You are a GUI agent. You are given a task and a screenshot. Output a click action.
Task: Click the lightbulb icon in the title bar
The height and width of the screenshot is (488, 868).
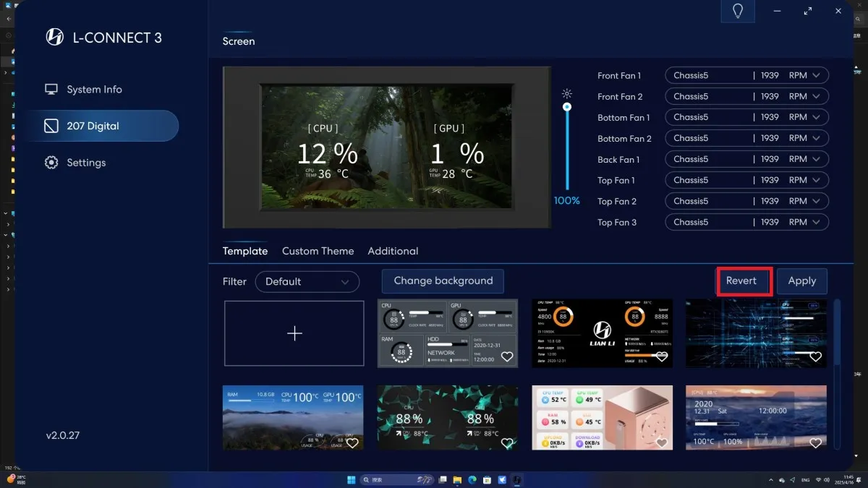(x=738, y=11)
